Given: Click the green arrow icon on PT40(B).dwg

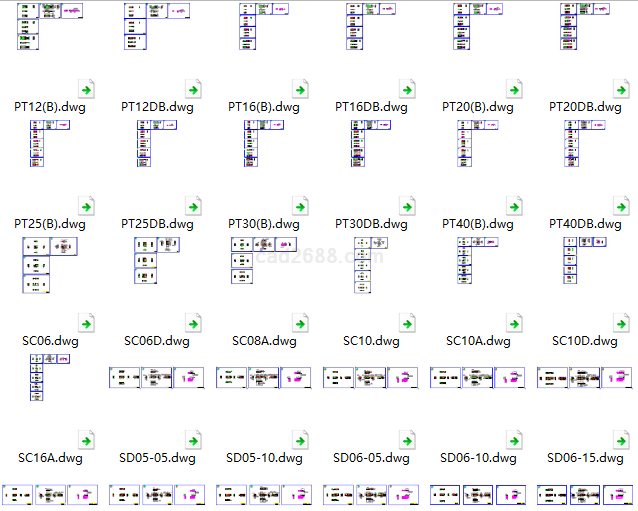Looking at the screenshot, I should point(515,206).
